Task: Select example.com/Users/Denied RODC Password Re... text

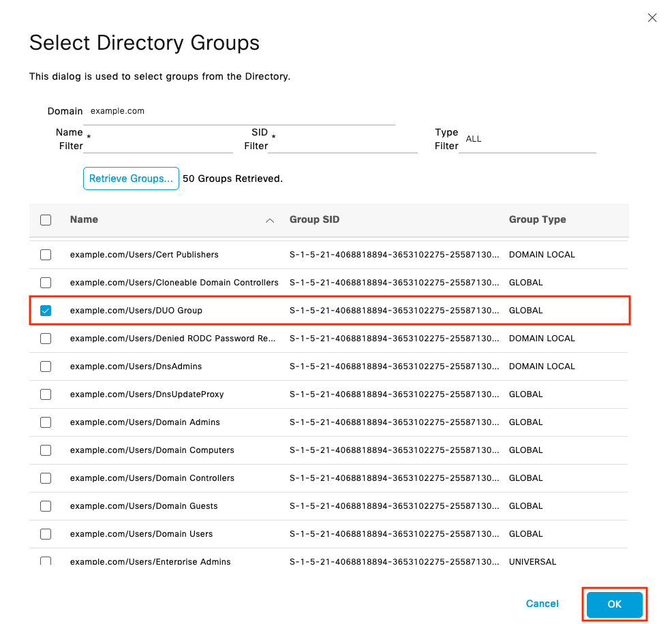Action: click(x=172, y=339)
